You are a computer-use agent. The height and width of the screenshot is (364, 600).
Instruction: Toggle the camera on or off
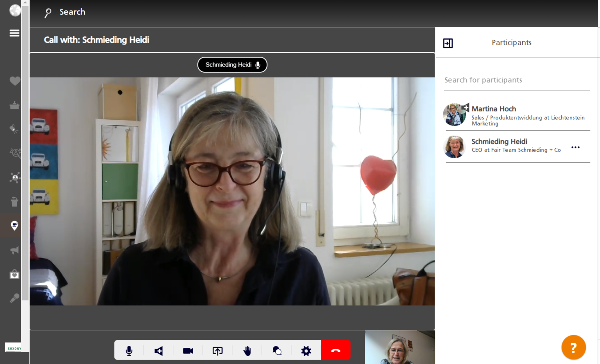[x=188, y=351]
